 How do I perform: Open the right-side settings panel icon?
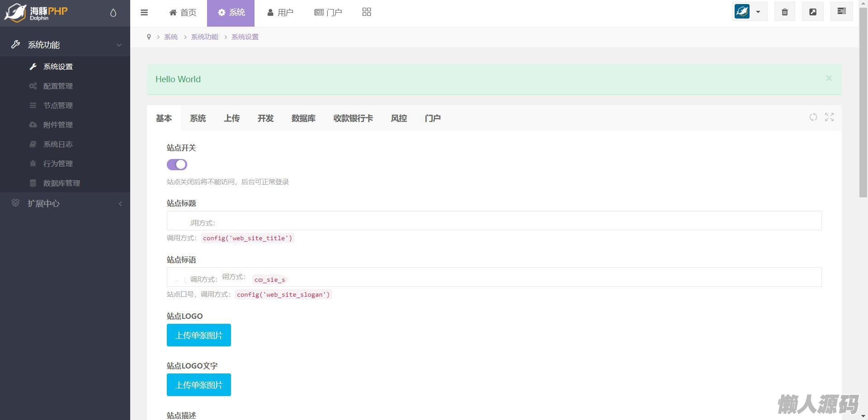point(841,12)
